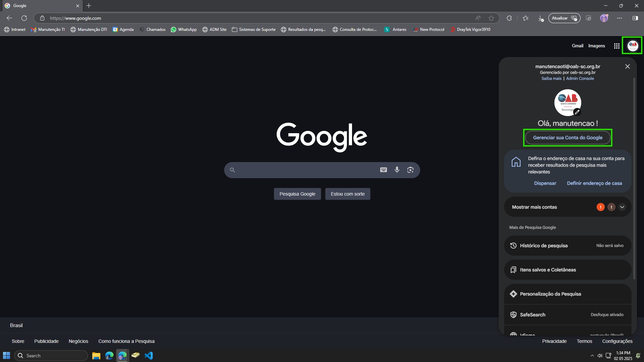The height and width of the screenshot is (362, 644).
Task: Open the Intranet bookmark
Action: tap(15, 30)
